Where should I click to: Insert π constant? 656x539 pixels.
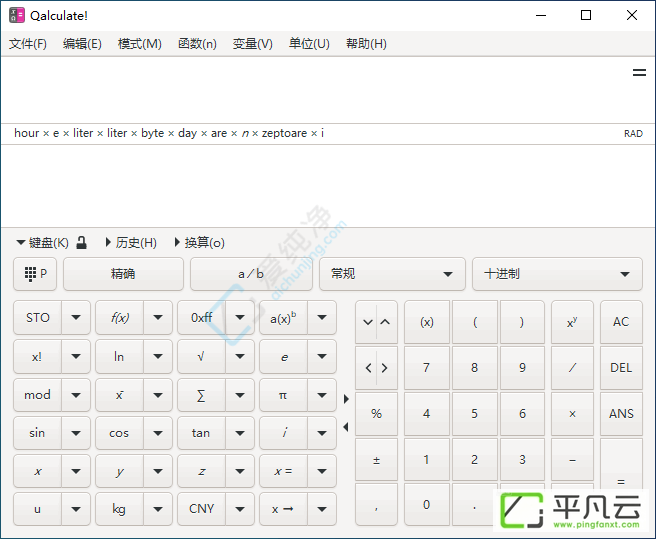pos(283,395)
